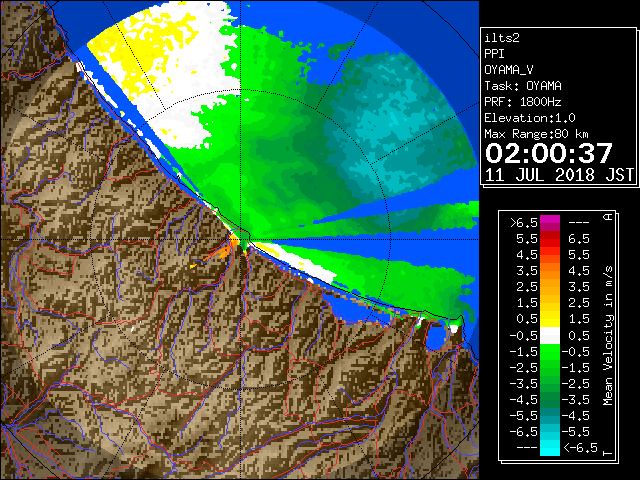Click the '>6.5' legend label

(523, 223)
